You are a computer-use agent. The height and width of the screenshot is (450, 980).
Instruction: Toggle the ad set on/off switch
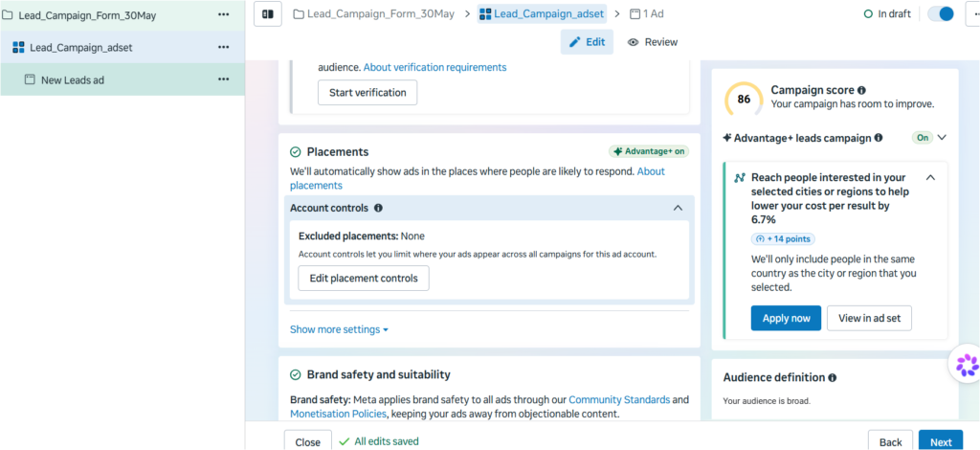click(941, 13)
